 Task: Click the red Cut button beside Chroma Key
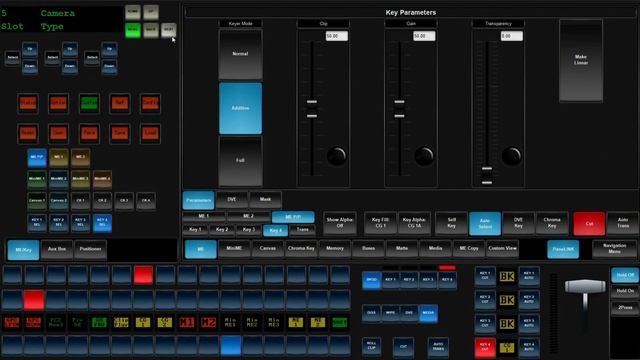589,224
